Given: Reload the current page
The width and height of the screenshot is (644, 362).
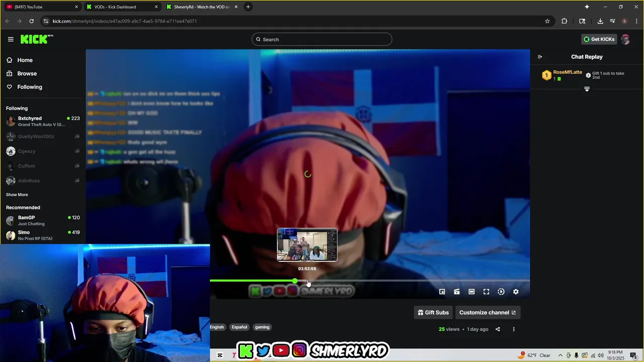Looking at the screenshot, I should click(31, 21).
